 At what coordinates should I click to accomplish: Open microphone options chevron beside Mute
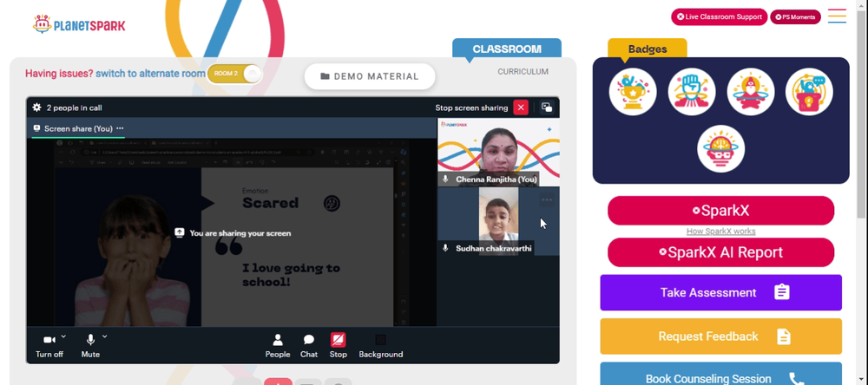point(105,336)
